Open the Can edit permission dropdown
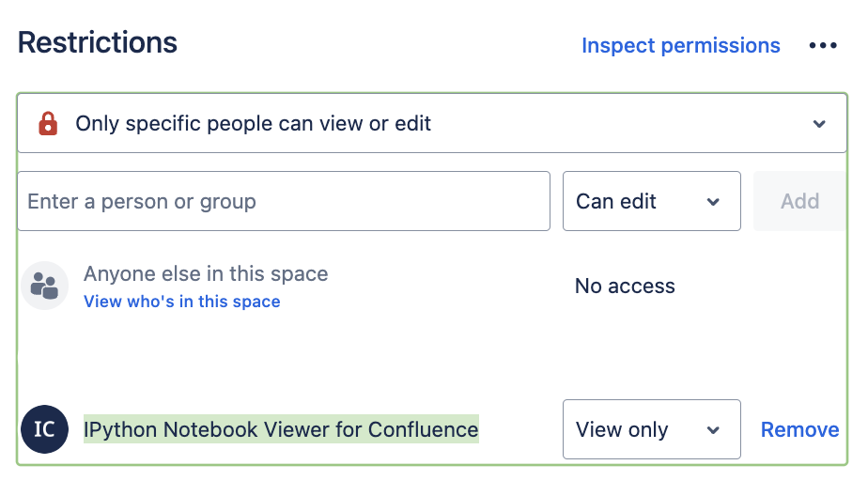868x496 pixels. (x=650, y=201)
